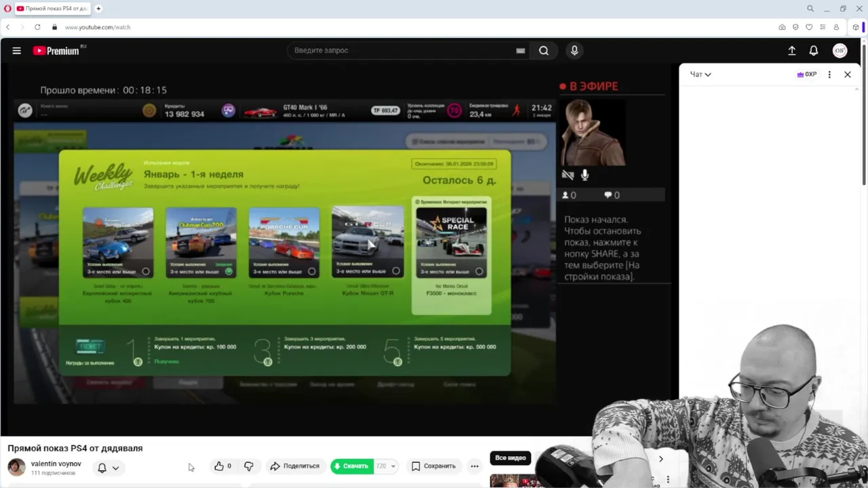Take a snapshot with the camera icon
Screen dimensions: 868x488
pyautogui.click(x=782, y=27)
